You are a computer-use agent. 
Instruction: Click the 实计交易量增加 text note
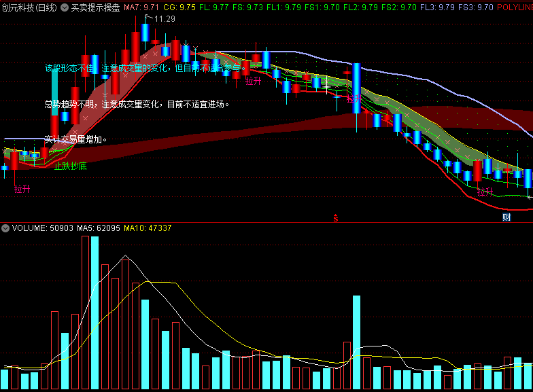click(x=75, y=139)
